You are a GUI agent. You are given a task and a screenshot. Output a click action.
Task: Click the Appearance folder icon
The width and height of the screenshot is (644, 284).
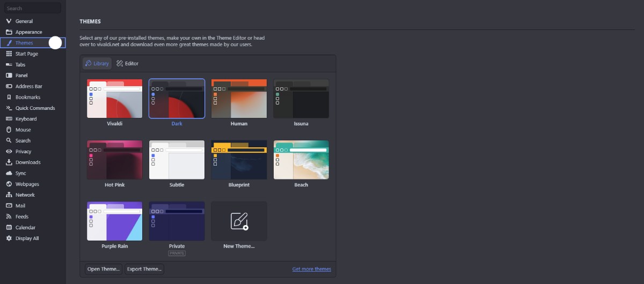pyautogui.click(x=9, y=32)
